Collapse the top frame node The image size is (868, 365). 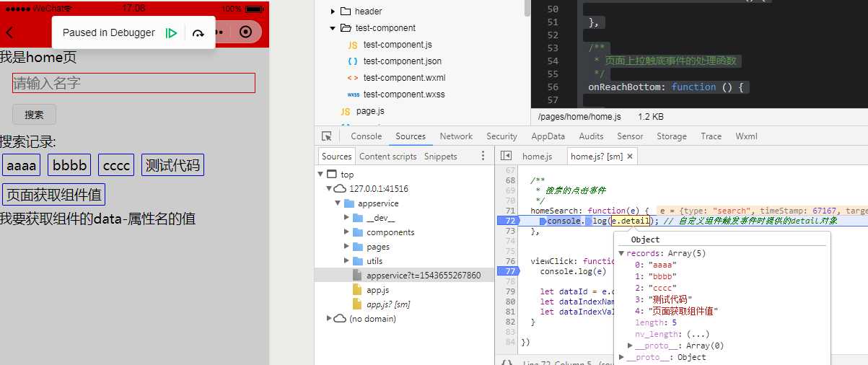[320, 175]
